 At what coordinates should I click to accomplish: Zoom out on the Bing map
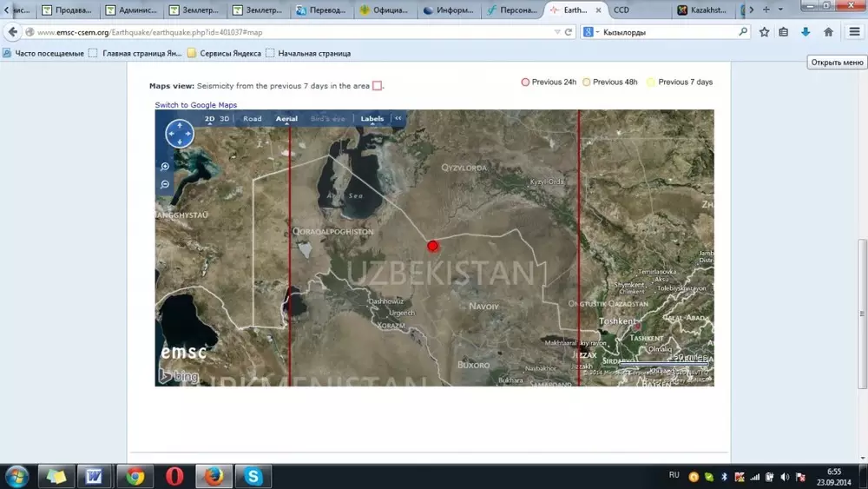pyautogui.click(x=165, y=184)
